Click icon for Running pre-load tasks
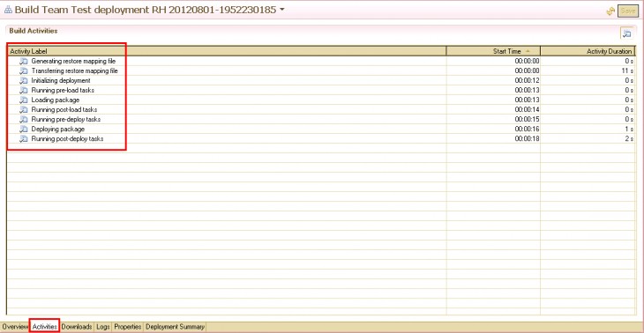This screenshot has height=333, width=644. [24, 90]
